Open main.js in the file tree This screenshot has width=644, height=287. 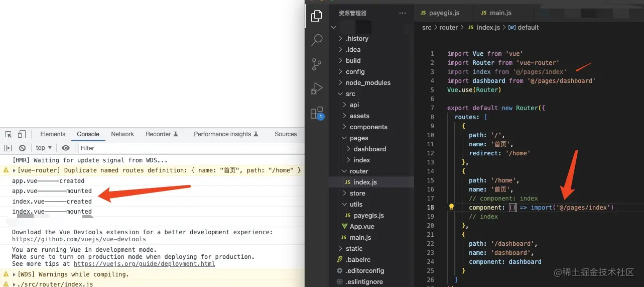[371, 237]
